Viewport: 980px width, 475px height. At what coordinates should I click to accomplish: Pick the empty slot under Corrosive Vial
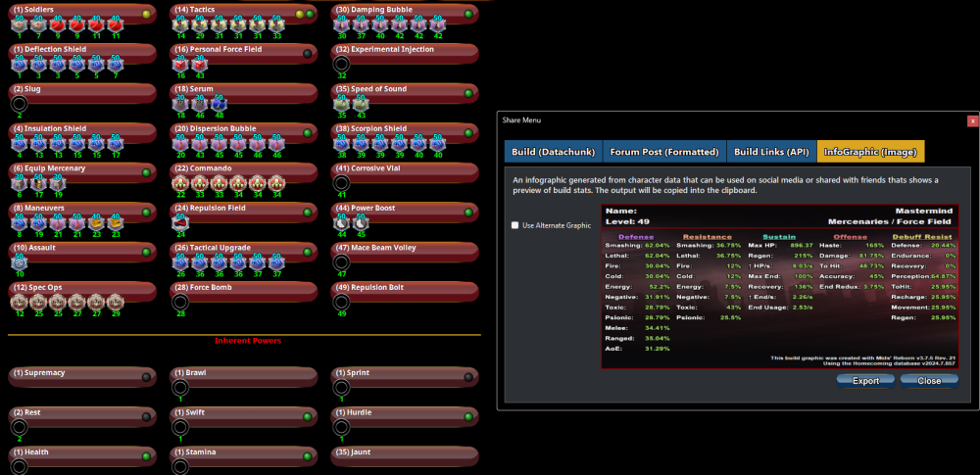pos(341,182)
